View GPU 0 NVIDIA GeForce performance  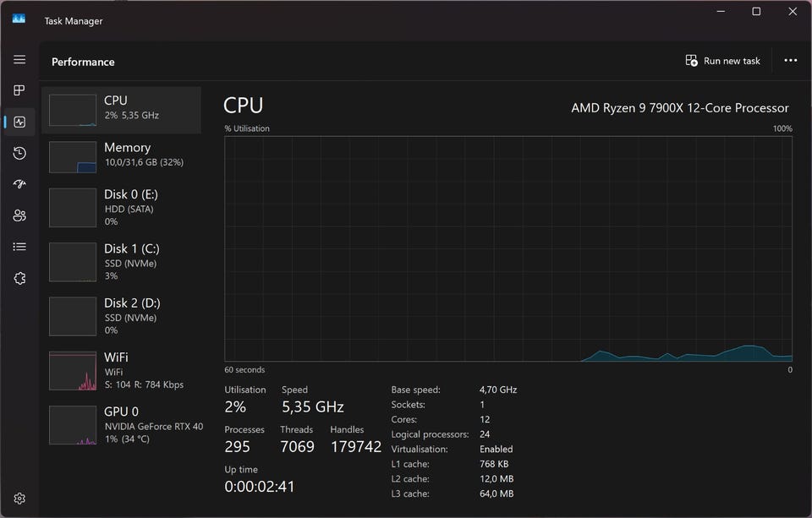[x=122, y=424]
